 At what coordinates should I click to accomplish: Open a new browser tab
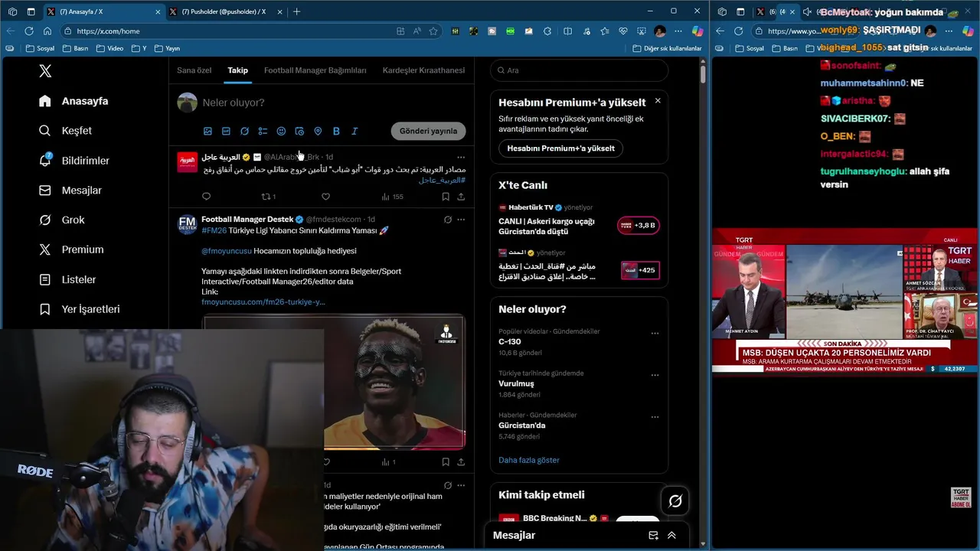pyautogui.click(x=296, y=11)
